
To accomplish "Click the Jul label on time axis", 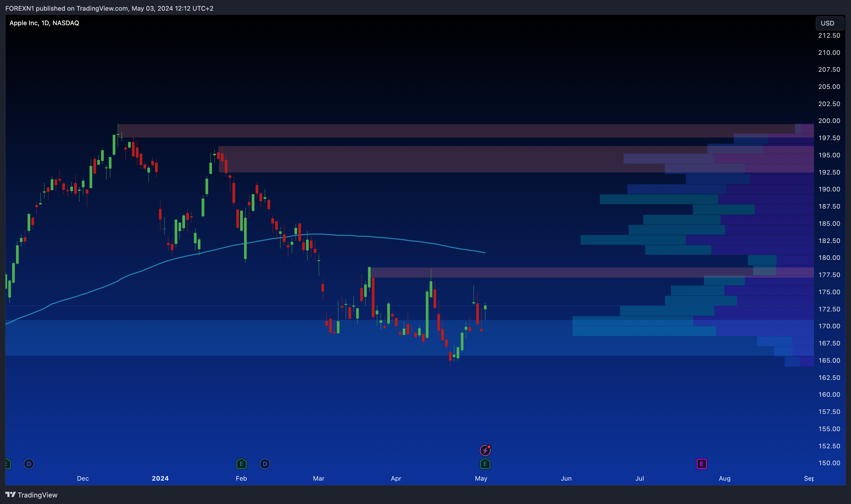I will pos(639,478).
